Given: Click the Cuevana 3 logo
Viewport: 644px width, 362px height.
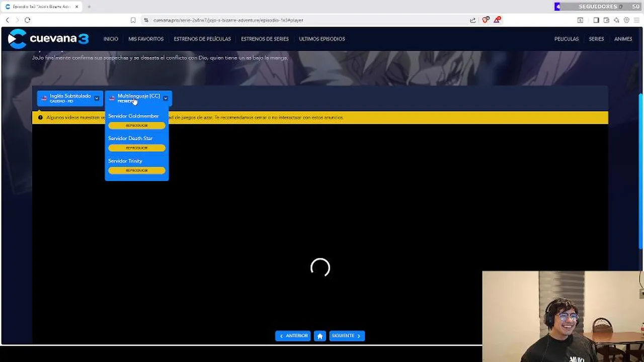Looking at the screenshot, I should (x=48, y=39).
